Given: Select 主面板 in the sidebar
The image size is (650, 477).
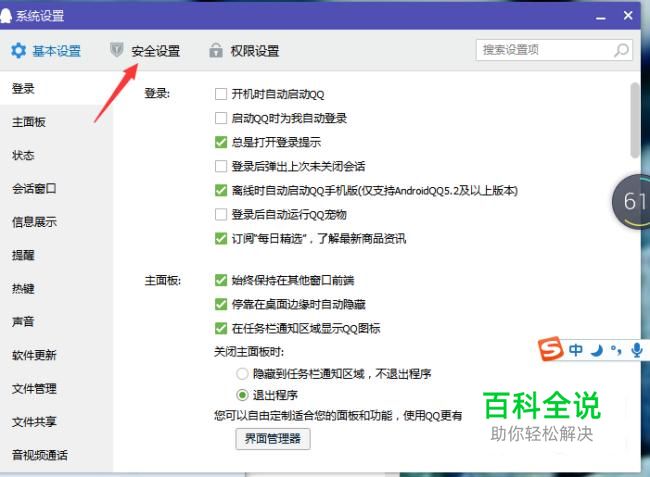Looking at the screenshot, I should (x=56, y=122).
